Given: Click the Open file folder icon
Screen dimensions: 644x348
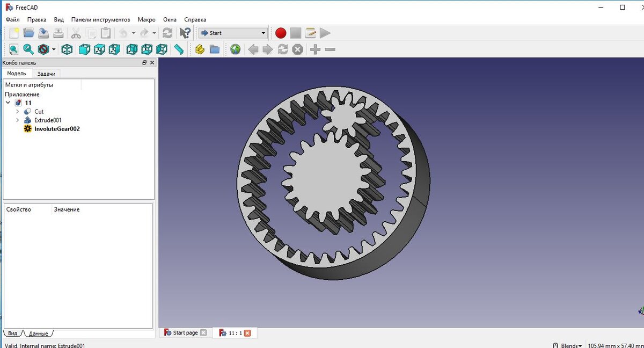Looking at the screenshot, I should (29, 33).
